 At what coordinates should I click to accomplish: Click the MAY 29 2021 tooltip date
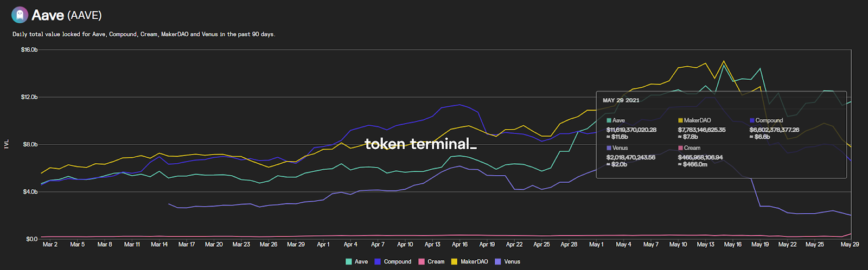click(x=621, y=100)
